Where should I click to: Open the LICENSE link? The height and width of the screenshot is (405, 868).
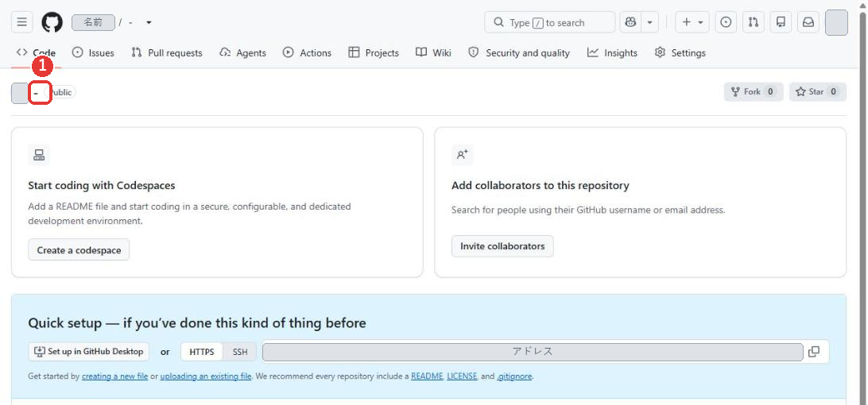462,376
